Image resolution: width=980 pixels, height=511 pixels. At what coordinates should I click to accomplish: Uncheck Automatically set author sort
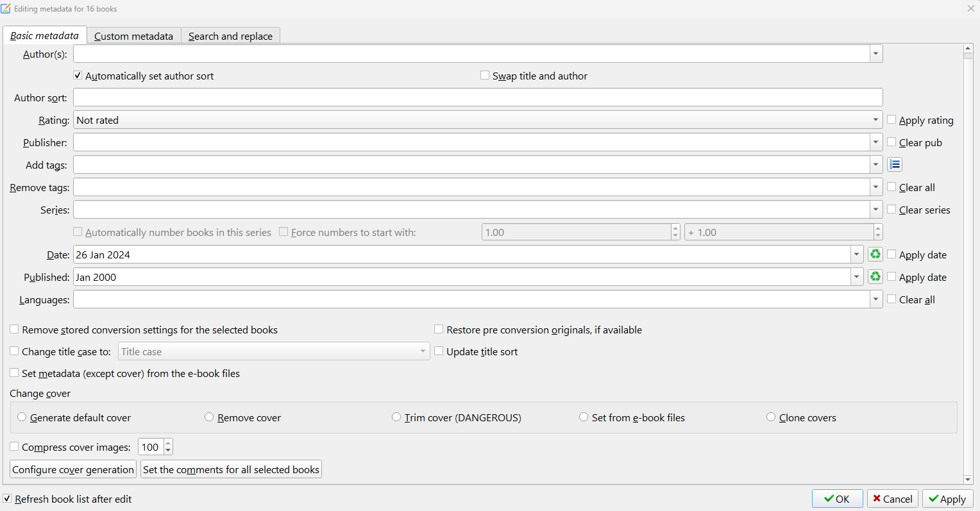78,76
